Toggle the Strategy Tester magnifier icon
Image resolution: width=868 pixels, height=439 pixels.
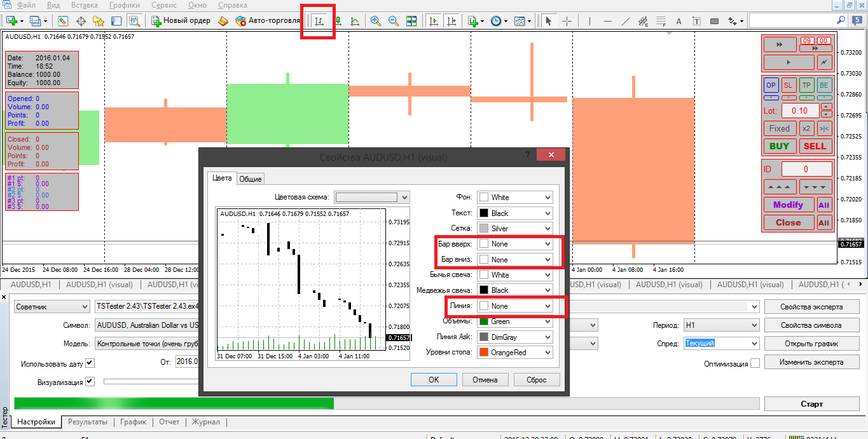click(x=134, y=21)
